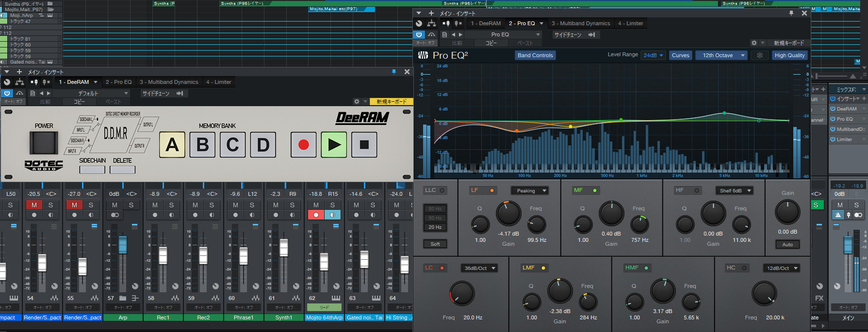Toggle record arm on Mojito 64thArp channel
Screen dimensions: 868x332
point(316,215)
